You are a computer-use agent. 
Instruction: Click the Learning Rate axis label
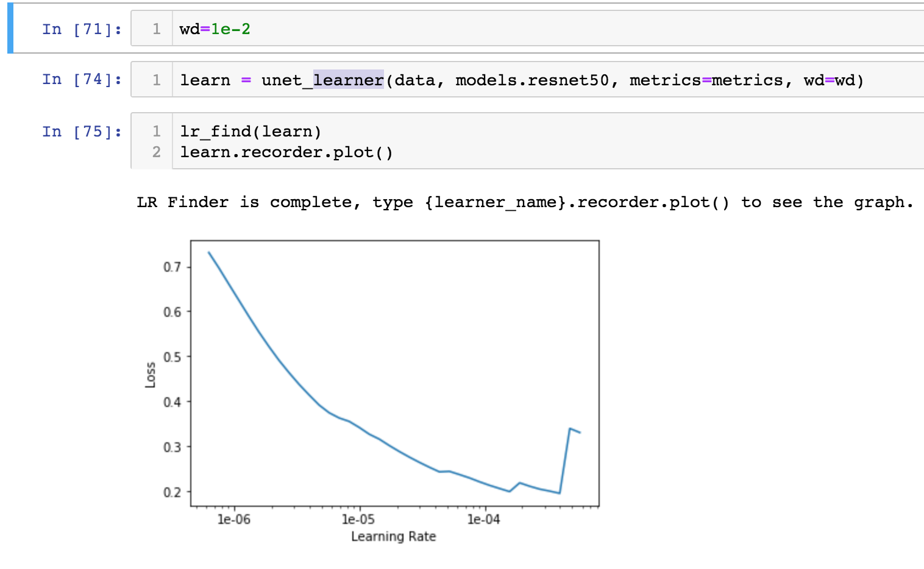[393, 537]
